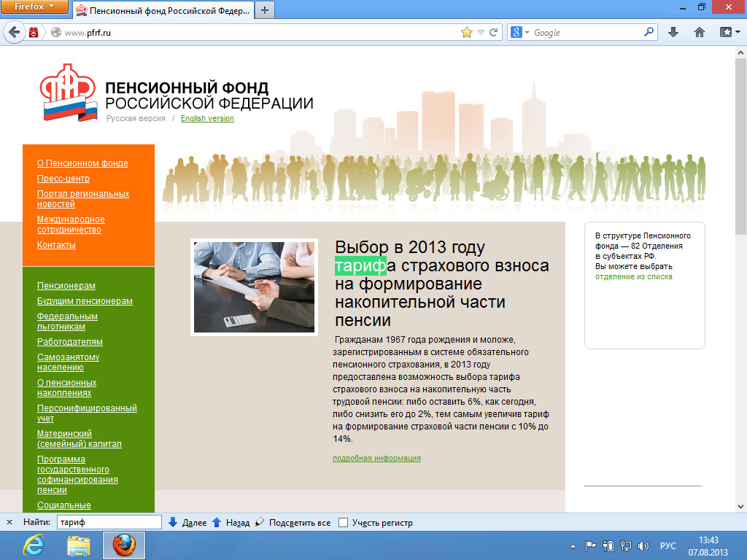The width and height of the screenshot is (747, 560).
Task: Click the find bar search text field
Action: click(x=109, y=523)
